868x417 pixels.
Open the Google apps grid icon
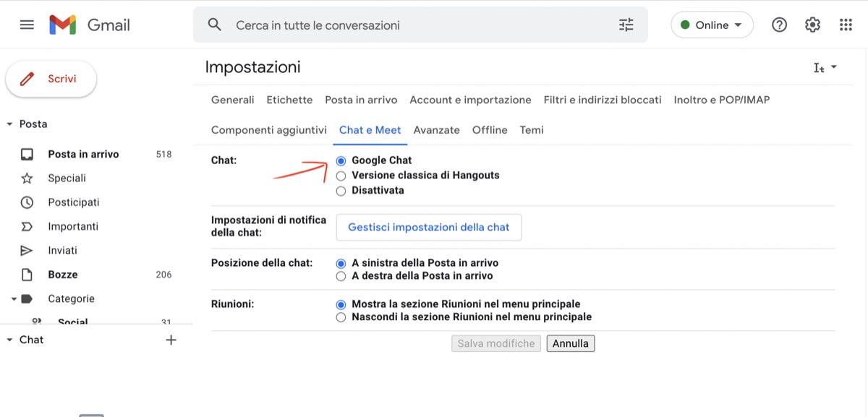pyautogui.click(x=846, y=25)
